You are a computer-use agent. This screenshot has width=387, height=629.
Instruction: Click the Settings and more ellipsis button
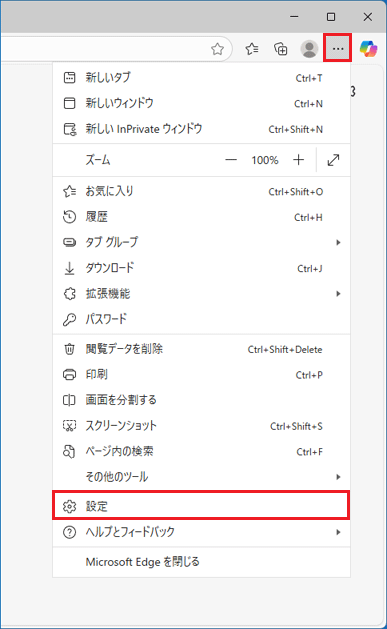(x=338, y=48)
